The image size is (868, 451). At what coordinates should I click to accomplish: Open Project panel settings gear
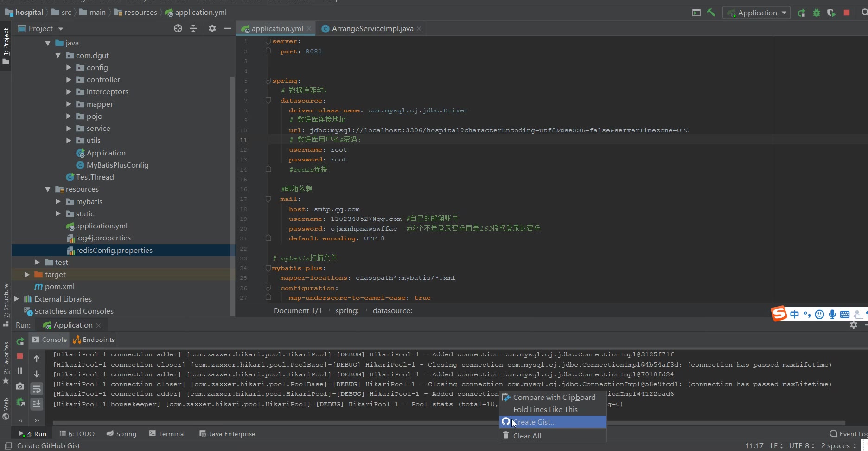(212, 28)
